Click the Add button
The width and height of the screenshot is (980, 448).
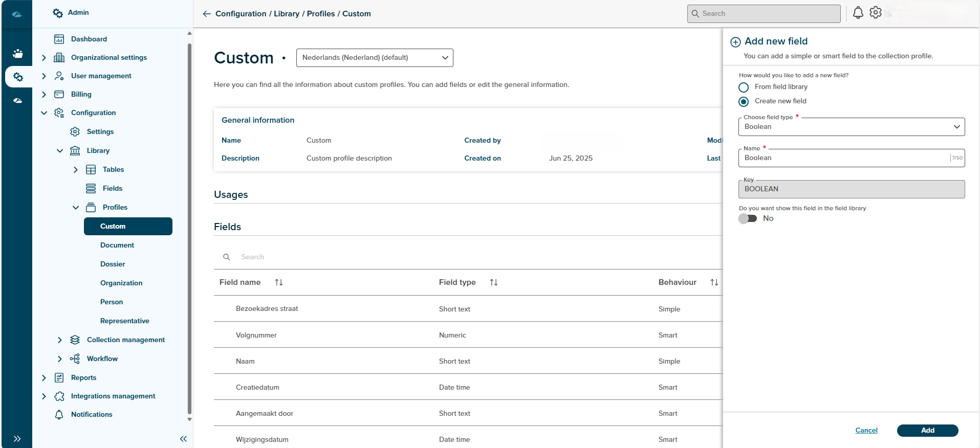[927, 431]
